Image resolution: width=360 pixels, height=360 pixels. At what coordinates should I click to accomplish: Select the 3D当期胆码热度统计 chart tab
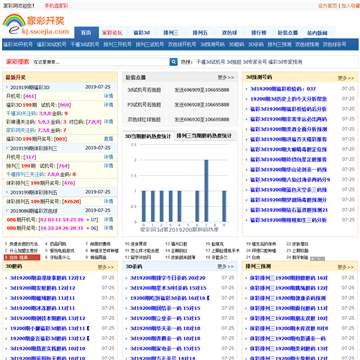click(x=148, y=136)
